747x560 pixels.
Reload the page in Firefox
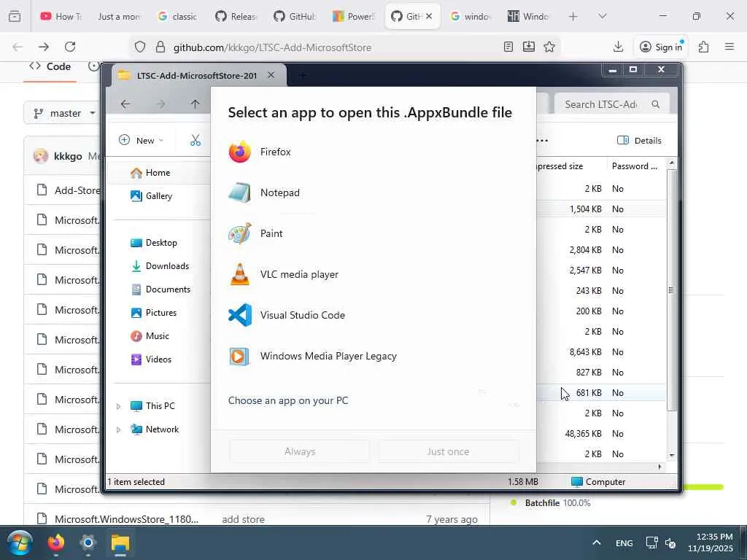(70, 47)
